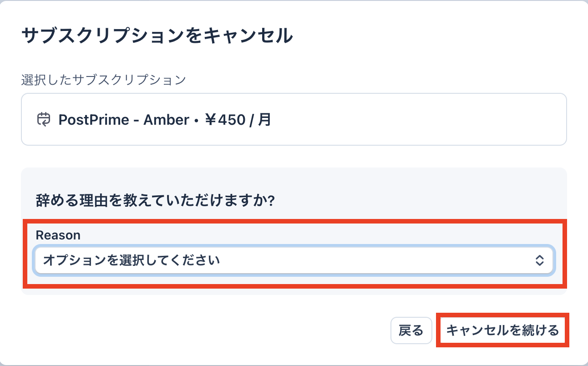Click the Reason field label
588x366 pixels.
pyautogui.click(x=58, y=235)
